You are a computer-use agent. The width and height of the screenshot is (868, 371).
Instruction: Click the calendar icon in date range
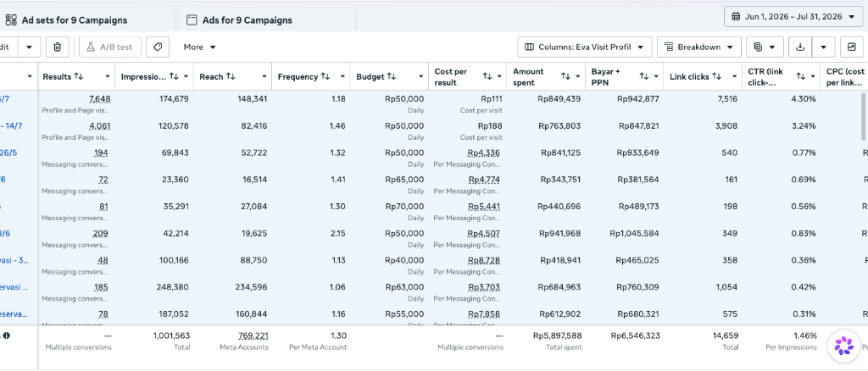pos(736,17)
